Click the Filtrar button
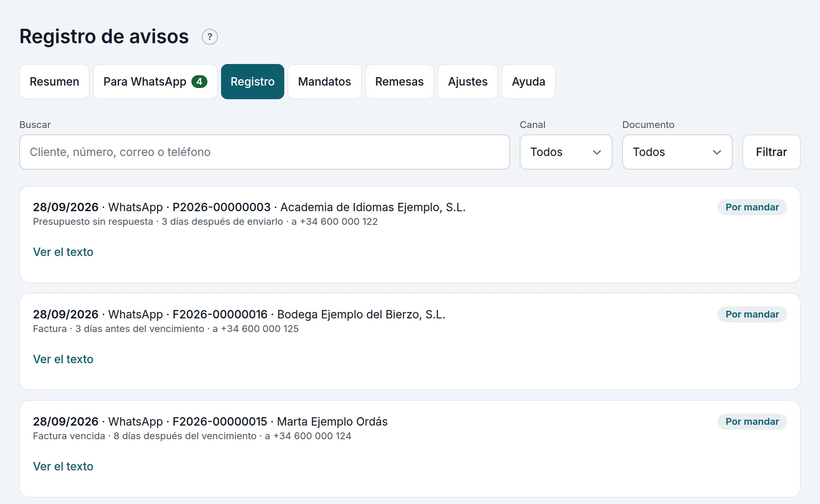The width and height of the screenshot is (820, 504). [772, 152]
